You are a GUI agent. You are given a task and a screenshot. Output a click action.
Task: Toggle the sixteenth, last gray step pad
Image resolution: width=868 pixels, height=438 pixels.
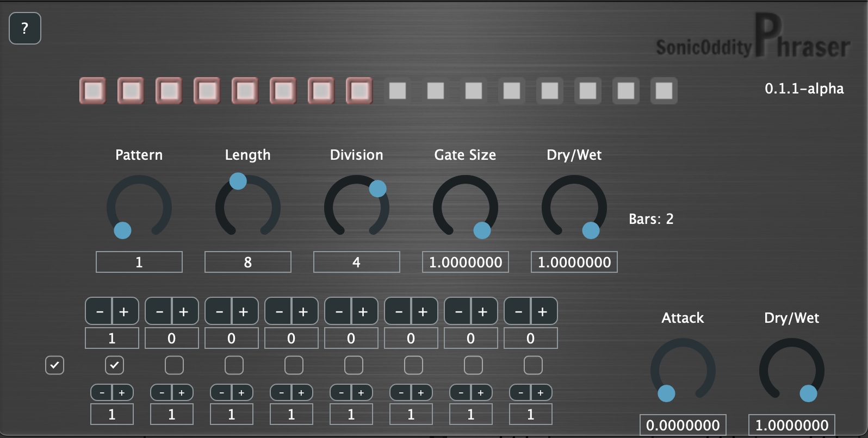pyautogui.click(x=664, y=91)
